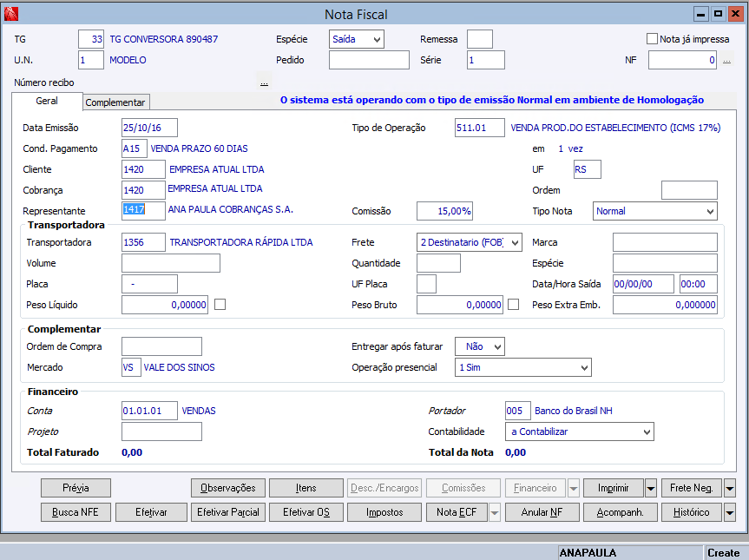Check the 'Nota já impressa' checkbox
This screenshot has height=560, width=749.
653,39
